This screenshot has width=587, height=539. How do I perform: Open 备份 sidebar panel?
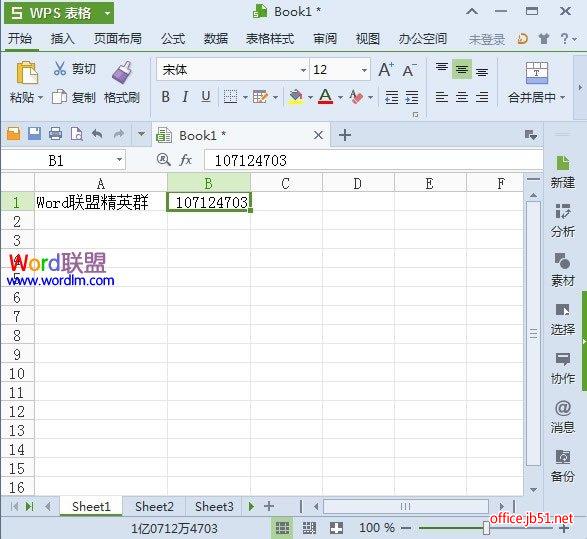562,466
